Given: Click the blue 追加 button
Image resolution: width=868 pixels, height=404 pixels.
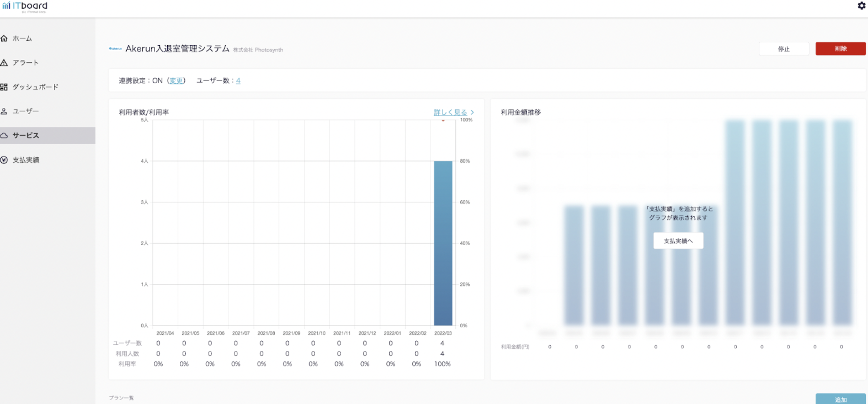Looking at the screenshot, I should click(x=840, y=399).
